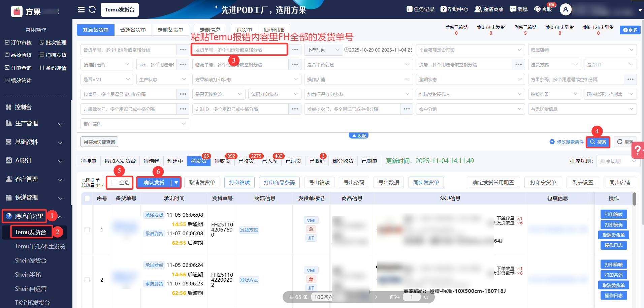Click the 导出数据 button
This screenshot has width=644, height=308.
tap(389, 183)
